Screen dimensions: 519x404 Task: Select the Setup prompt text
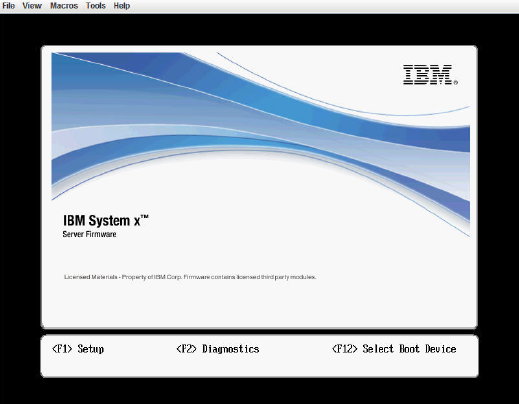pos(91,349)
